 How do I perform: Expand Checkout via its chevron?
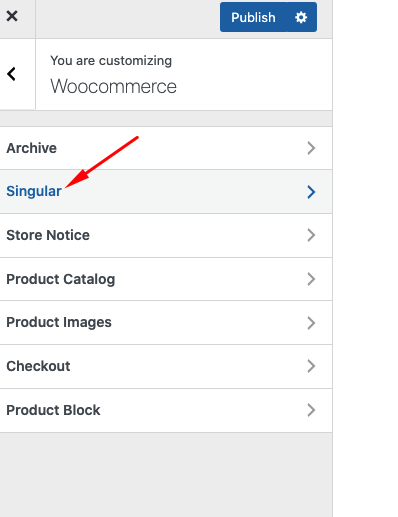coord(311,366)
